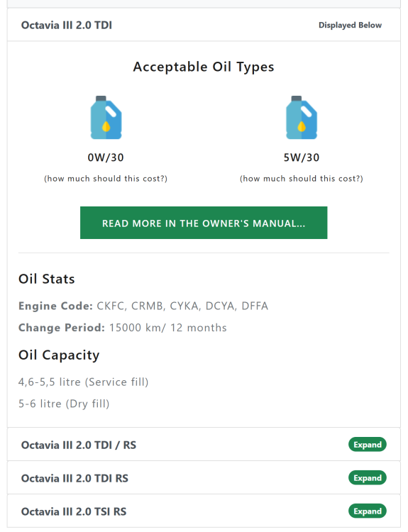Select the 0W/30 oil type label

click(106, 157)
